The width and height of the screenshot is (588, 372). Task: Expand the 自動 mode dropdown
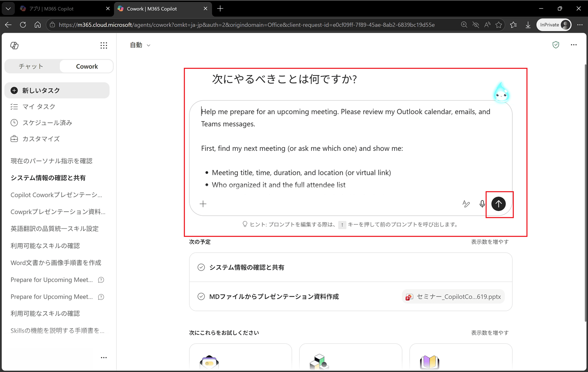tap(140, 45)
